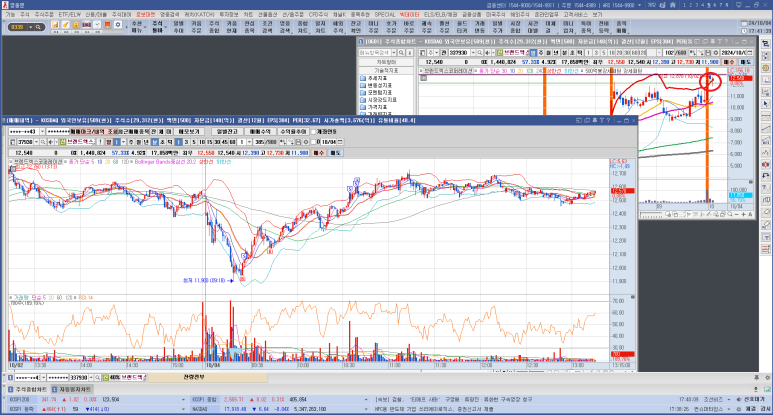Viewport: 773px width, 415px height.
Task: Click the swap-arrows icon atop the right tool strip
Action: tap(765, 44)
